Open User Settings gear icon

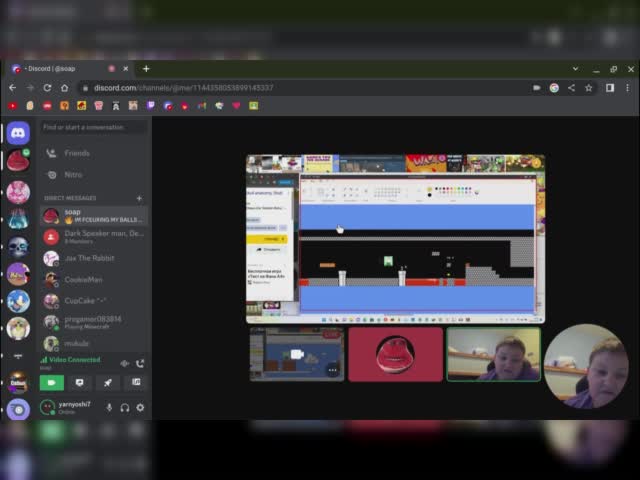pyautogui.click(x=140, y=407)
